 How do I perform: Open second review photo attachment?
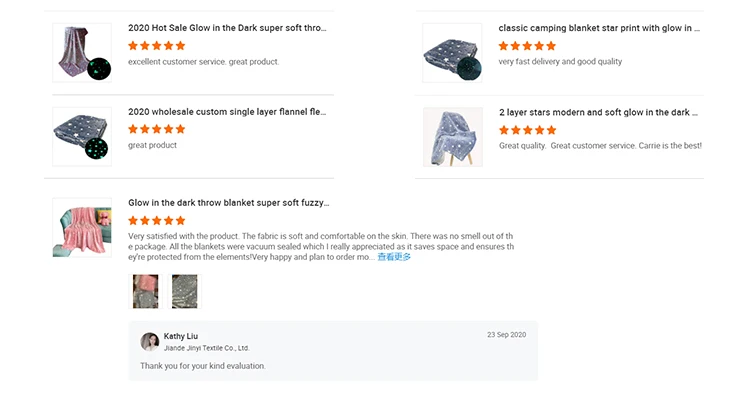(x=184, y=291)
